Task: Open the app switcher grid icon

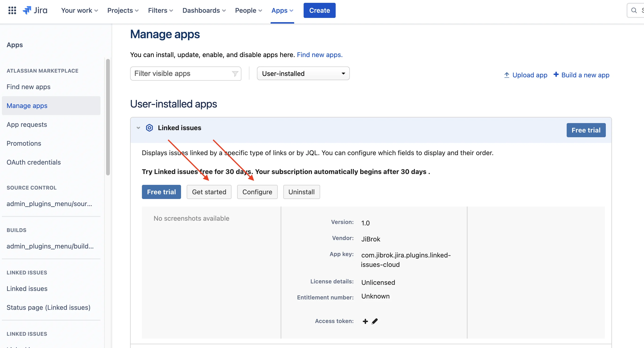Action: (x=12, y=10)
